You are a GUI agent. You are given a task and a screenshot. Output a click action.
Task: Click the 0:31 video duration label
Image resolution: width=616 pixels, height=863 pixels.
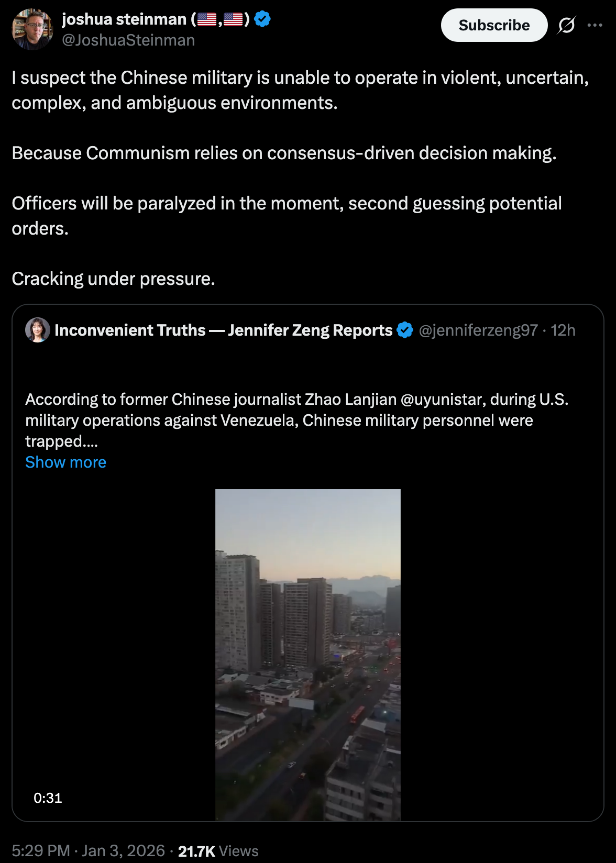tap(48, 798)
